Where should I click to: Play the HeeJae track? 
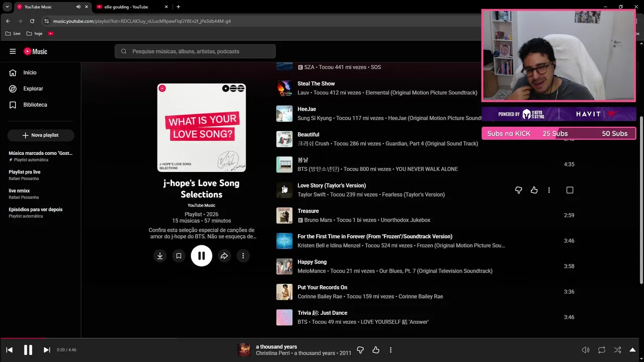tap(284, 114)
